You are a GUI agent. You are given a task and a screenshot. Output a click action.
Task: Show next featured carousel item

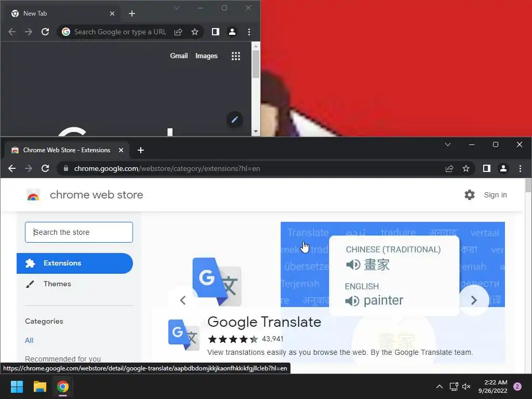coord(474,300)
